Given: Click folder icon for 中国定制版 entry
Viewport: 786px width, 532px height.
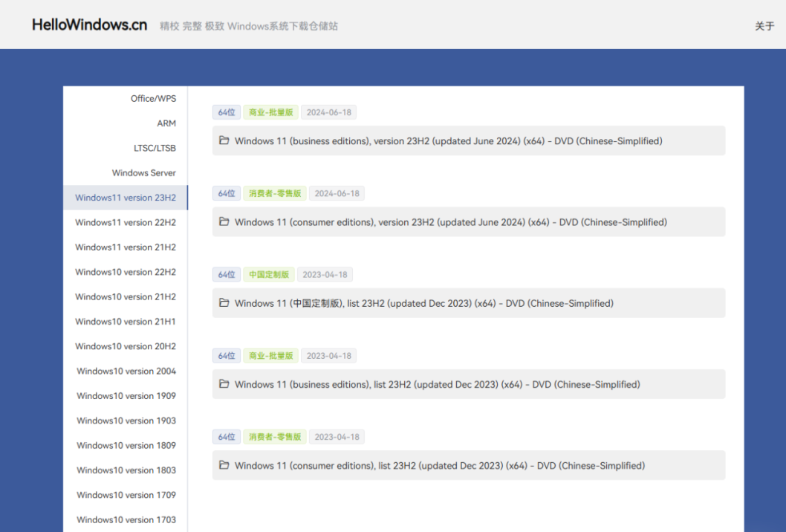Looking at the screenshot, I should point(224,303).
